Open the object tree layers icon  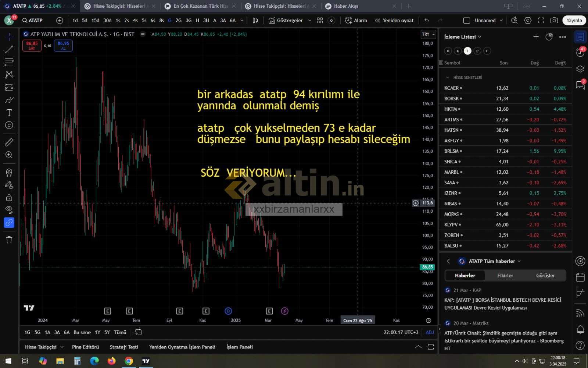[x=580, y=69]
